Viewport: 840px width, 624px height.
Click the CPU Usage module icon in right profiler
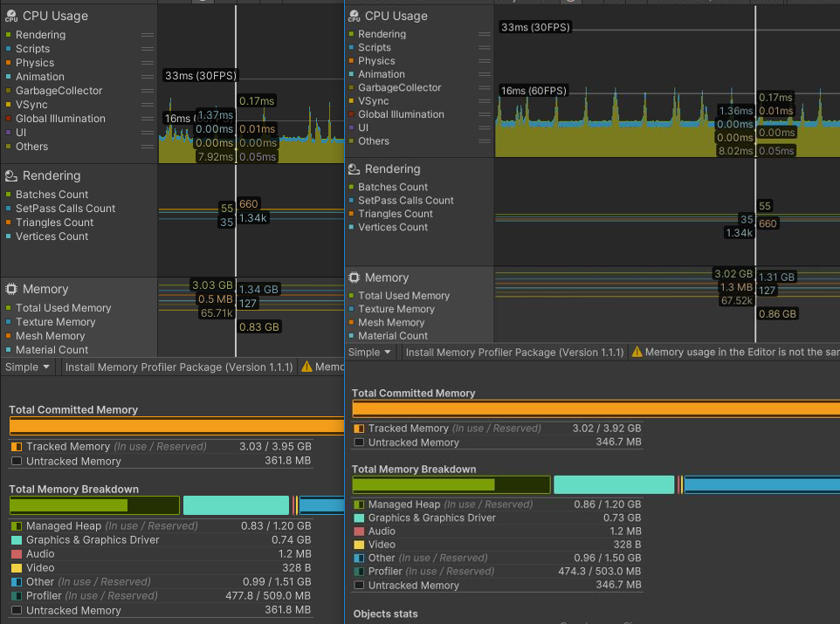(x=354, y=17)
